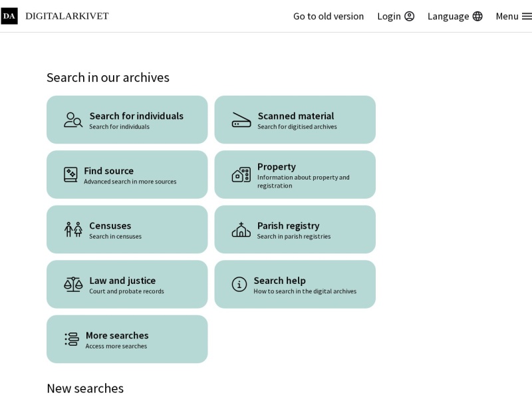Click the person magnifier icon on Search for individuals

pos(73,120)
